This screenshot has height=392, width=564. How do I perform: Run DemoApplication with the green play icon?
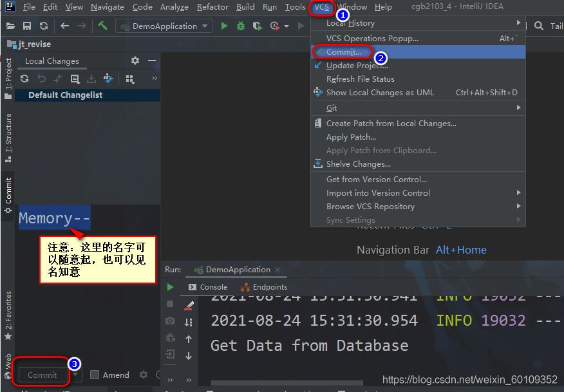(x=224, y=26)
